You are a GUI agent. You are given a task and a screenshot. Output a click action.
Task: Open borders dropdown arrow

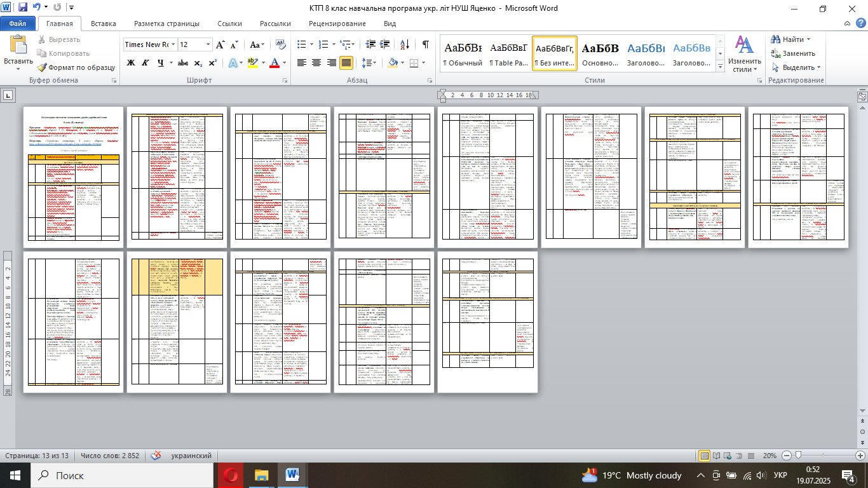[x=423, y=63]
